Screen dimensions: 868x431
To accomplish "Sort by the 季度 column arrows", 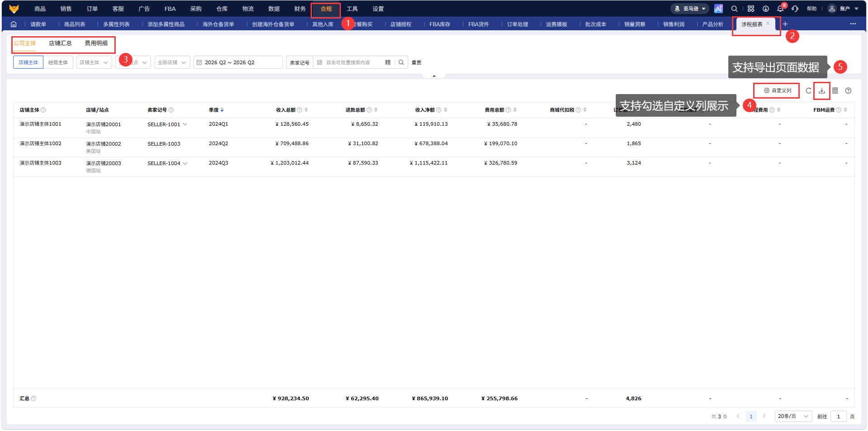I will [222, 110].
